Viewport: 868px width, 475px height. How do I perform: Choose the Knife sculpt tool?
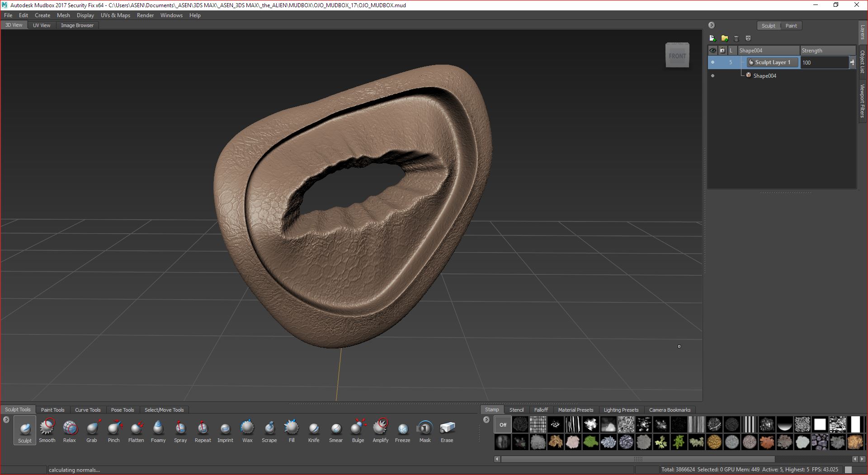point(314,428)
